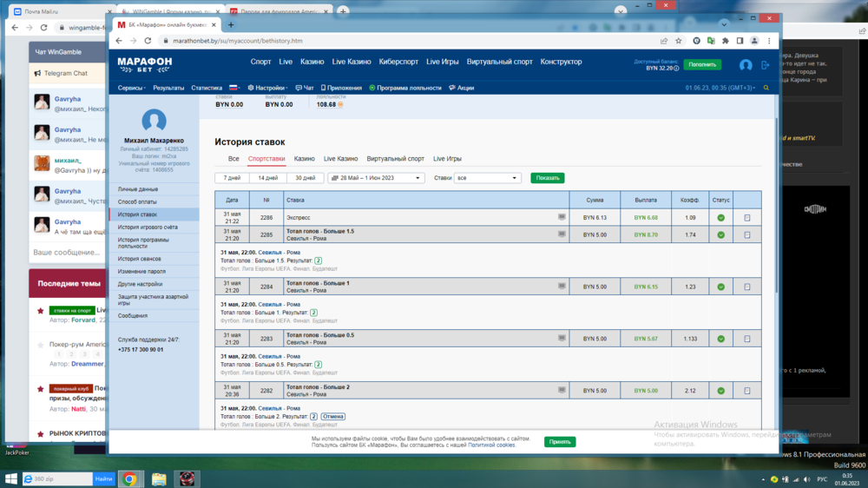
Task: Click the logout icon next to profile avatar
Action: tap(765, 65)
